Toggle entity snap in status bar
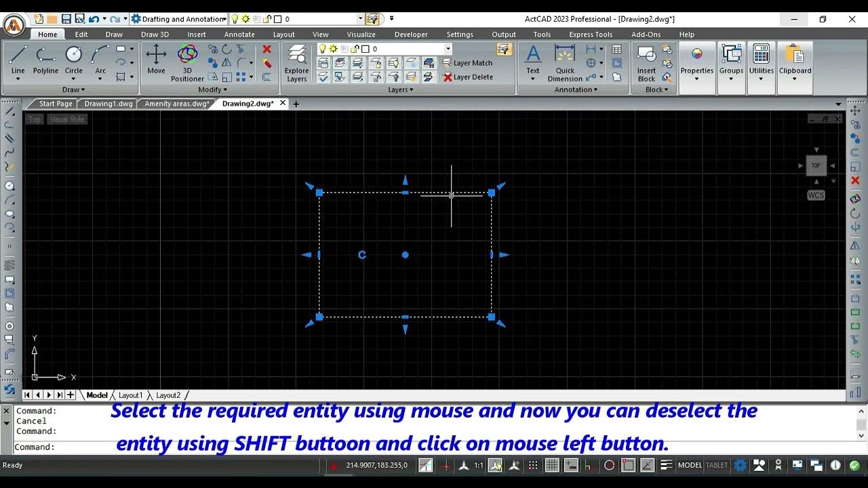This screenshot has height=488, width=868. (x=628, y=465)
